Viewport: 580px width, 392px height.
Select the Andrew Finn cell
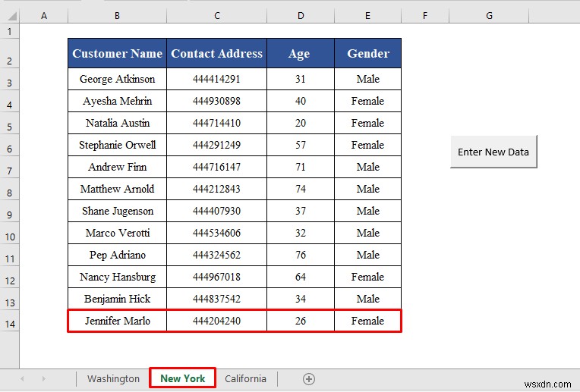pos(117,167)
